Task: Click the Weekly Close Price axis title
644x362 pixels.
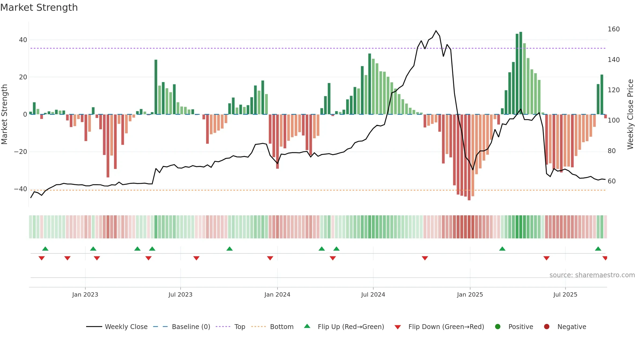Action: click(x=630, y=114)
